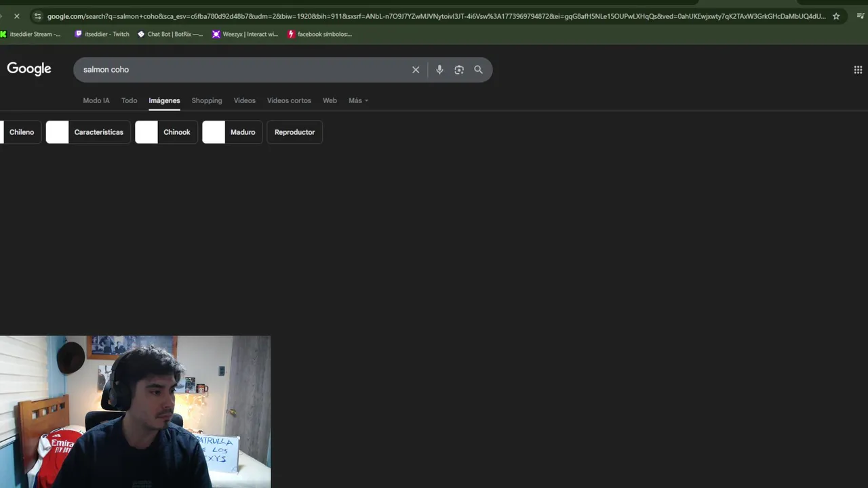Bookmark this page with the star icon
The width and height of the screenshot is (868, 488).
pyautogui.click(x=836, y=16)
